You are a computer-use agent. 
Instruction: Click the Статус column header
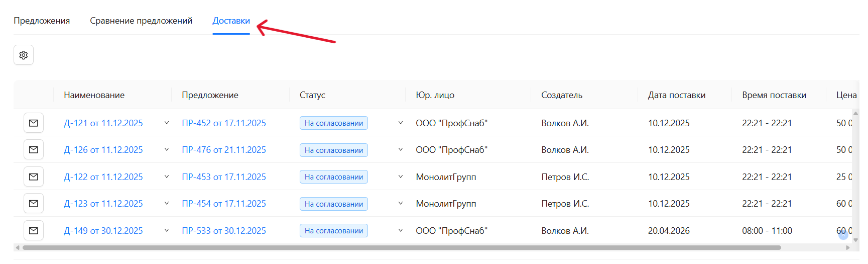pyautogui.click(x=312, y=95)
